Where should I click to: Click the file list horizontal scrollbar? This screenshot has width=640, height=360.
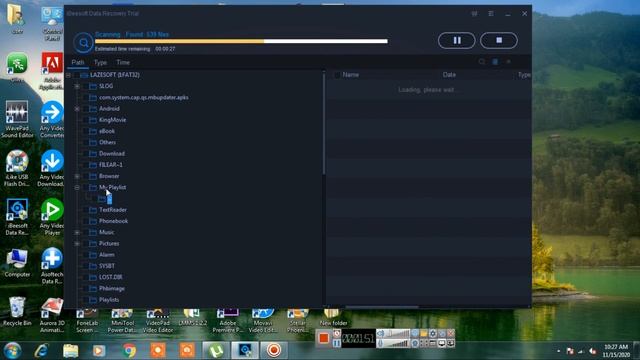coord(382,307)
